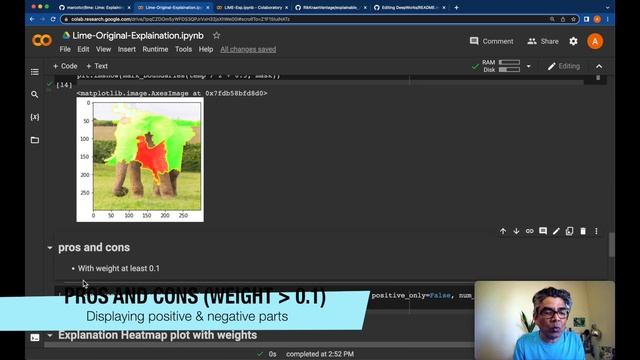
Task: Copy link to cell icon
Action: [529, 231]
